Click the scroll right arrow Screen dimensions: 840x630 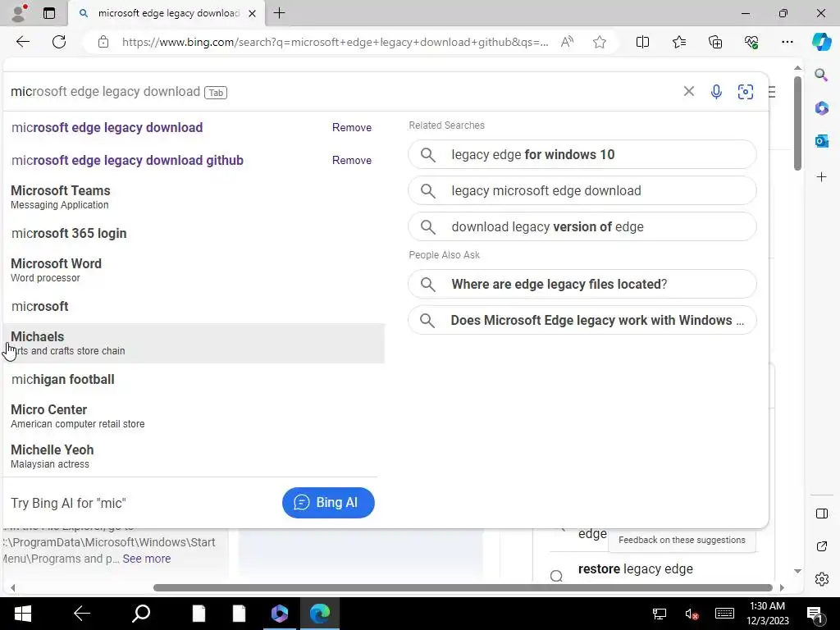(782, 587)
